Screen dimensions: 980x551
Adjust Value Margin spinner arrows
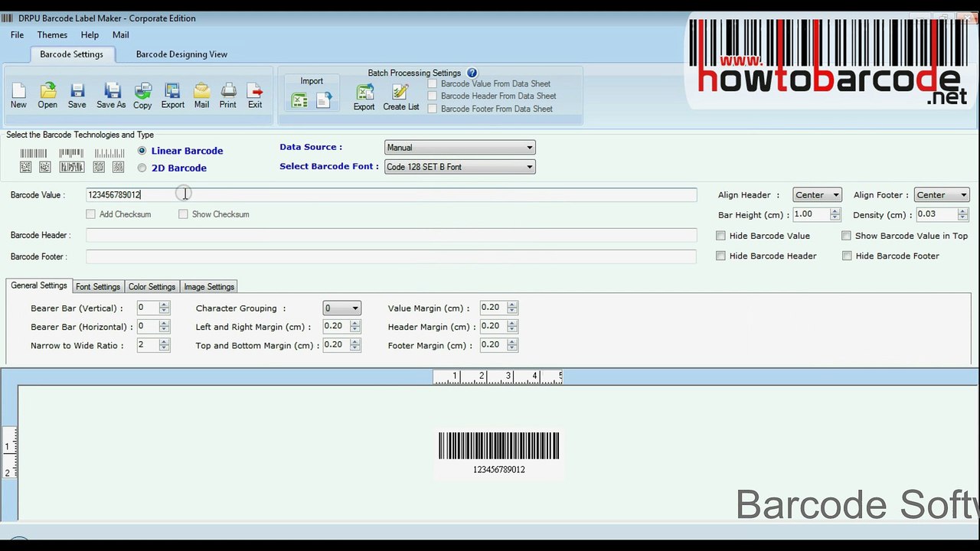[512, 308]
